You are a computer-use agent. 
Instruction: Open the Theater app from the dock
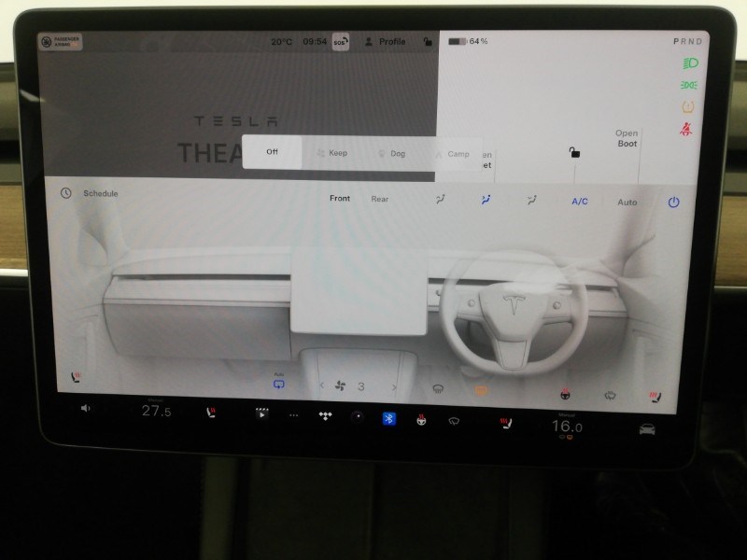pos(261,413)
